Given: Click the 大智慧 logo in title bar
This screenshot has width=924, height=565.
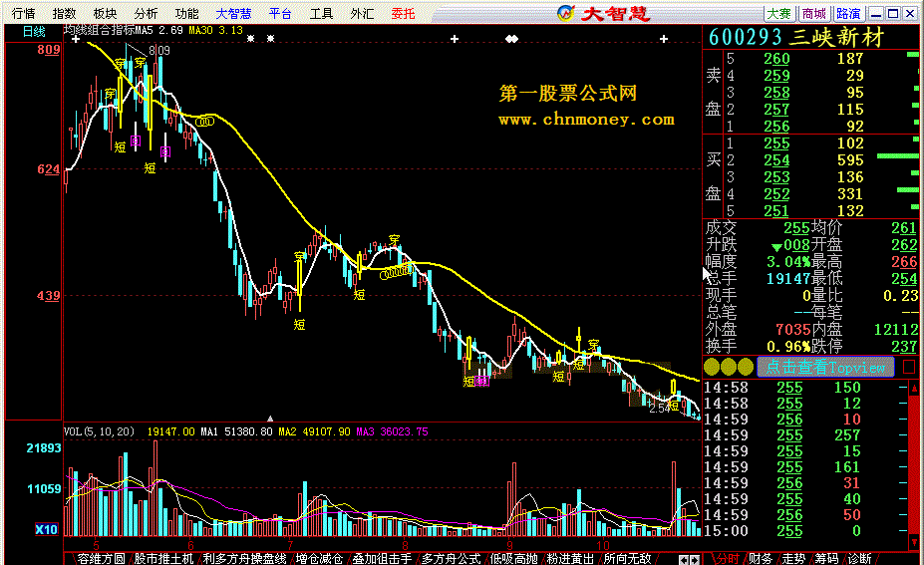Looking at the screenshot, I should [x=603, y=13].
